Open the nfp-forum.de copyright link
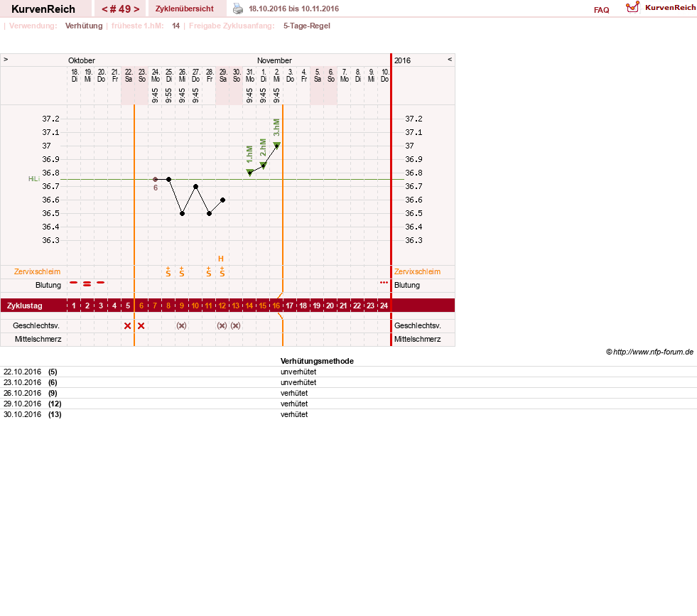Screen dimensions: 697x616 pyautogui.click(x=649, y=352)
